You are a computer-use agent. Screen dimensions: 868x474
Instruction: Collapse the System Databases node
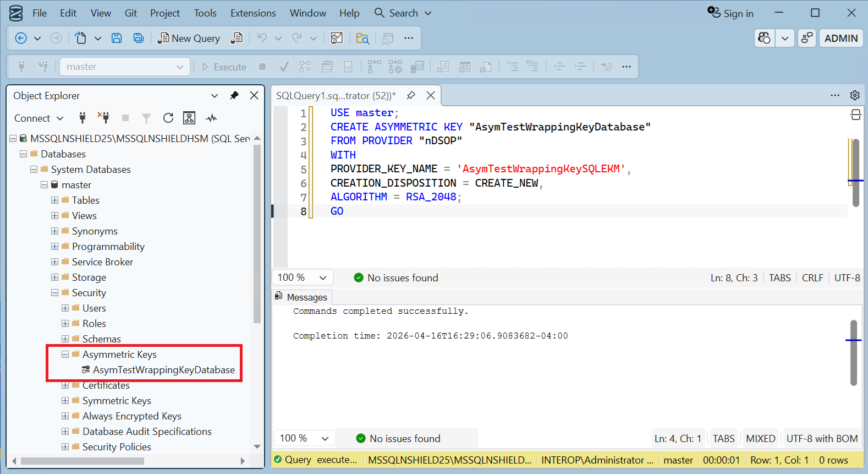click(x=34, y=170)
